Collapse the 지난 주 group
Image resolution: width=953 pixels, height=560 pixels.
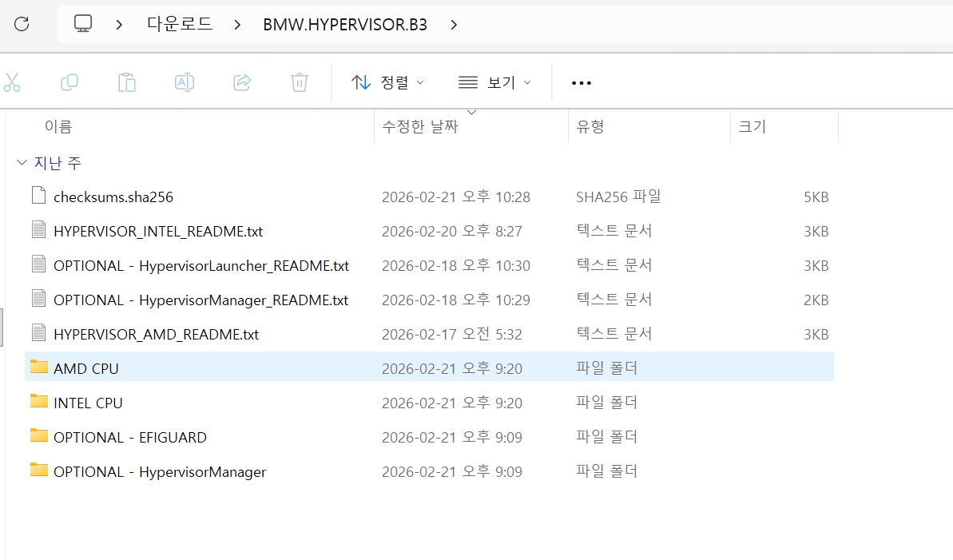(x=22, y=163)
